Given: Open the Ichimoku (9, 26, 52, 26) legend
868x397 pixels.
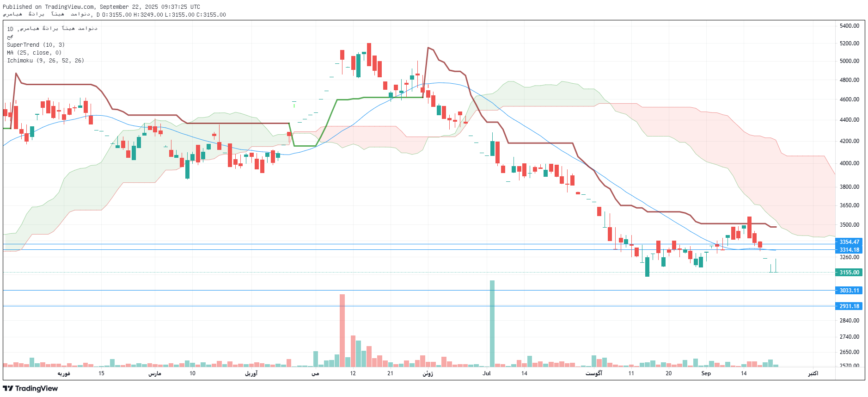Looking at the screenshot, I should pos(45,61).
